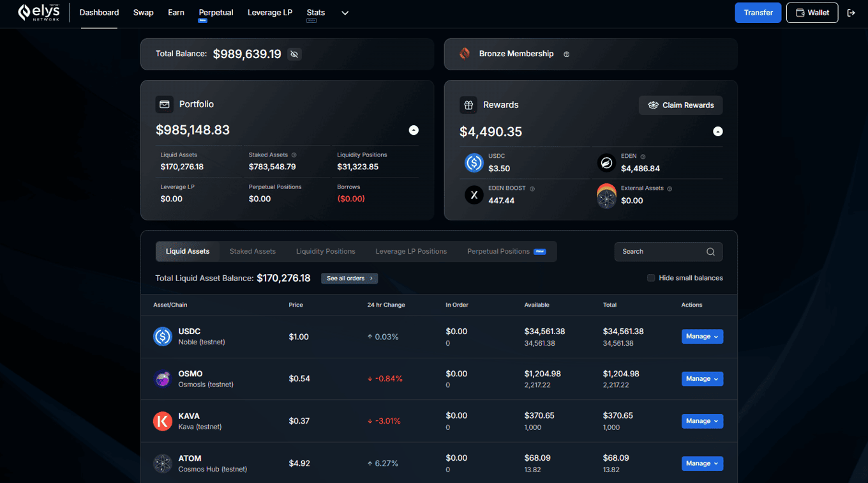Screen dimensions: 868x483
Task: Collapse the Rewards details section
Action: coord(718,132)
